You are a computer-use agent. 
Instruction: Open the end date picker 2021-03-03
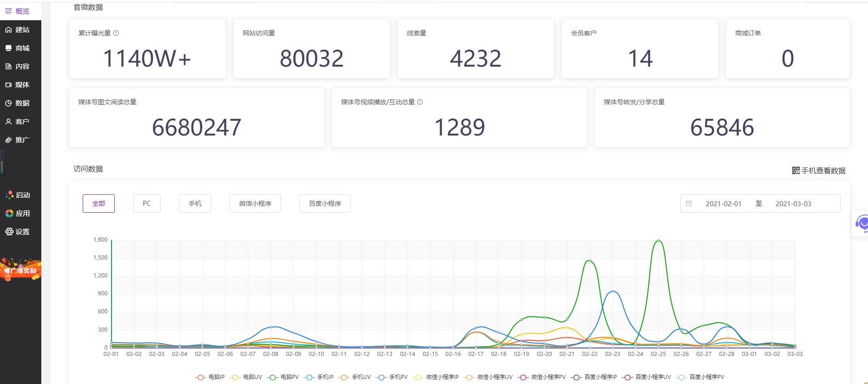pos(793,204)
